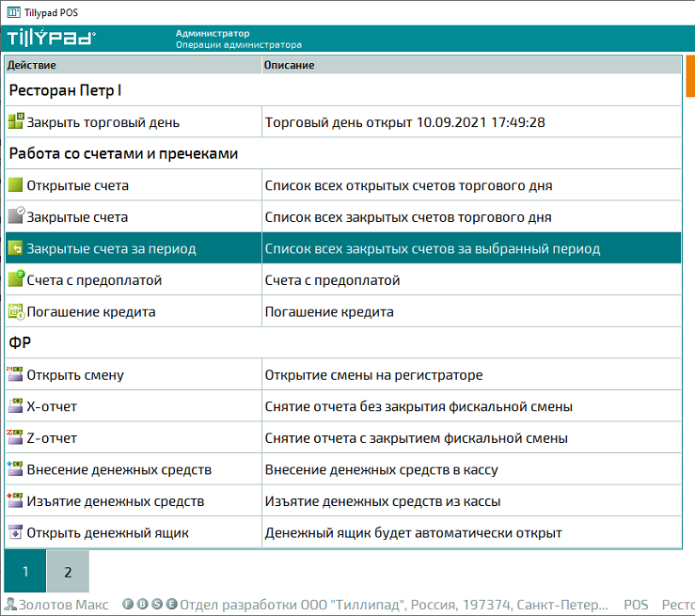Click Открытие смены на регистраторе description

click(373, 375)
